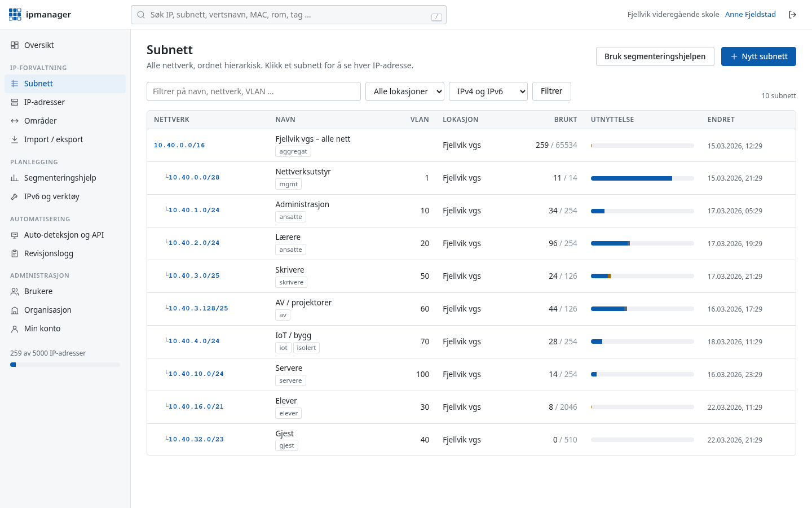Click the NETTVERK column header
This screenshot has height=508, width=812.
(171, 120)
